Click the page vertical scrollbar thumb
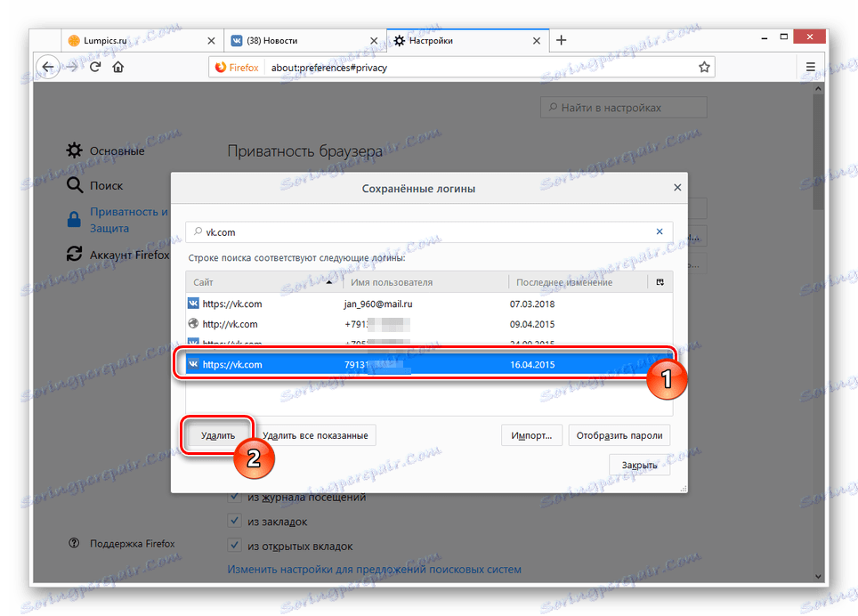Screen dimensions: 858x616 point(818,152)
